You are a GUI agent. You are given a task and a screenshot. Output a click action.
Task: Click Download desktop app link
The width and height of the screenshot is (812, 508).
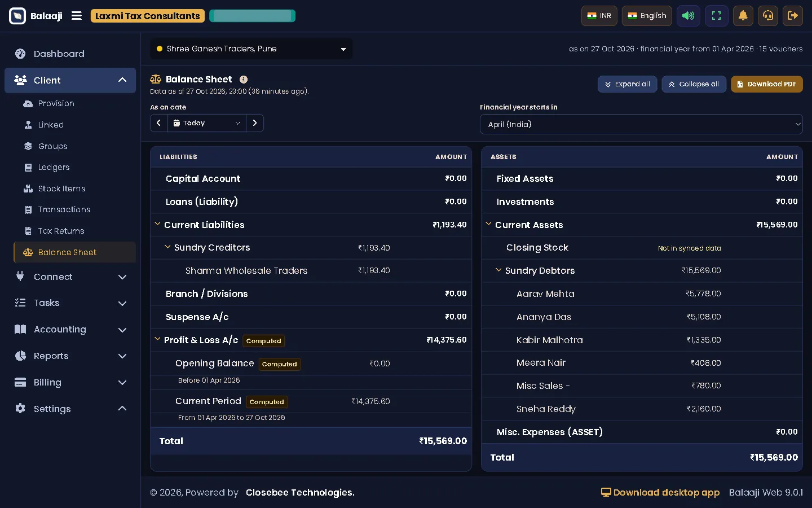tap(660, 493)
